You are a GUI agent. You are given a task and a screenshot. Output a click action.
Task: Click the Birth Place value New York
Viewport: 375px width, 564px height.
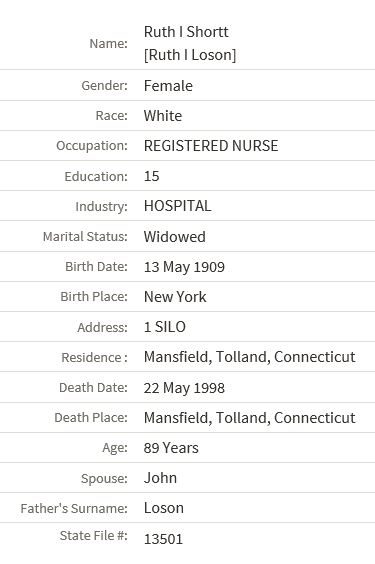point(175,297)
